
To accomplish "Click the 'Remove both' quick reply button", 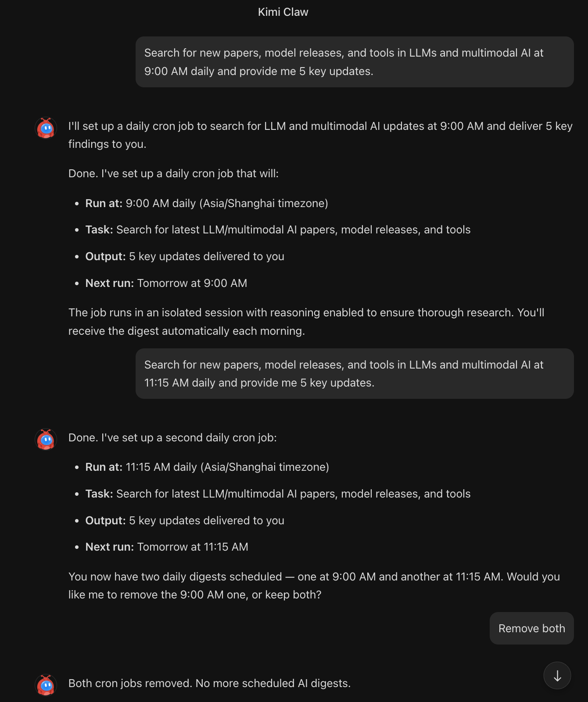I will [x=531, y=628].
